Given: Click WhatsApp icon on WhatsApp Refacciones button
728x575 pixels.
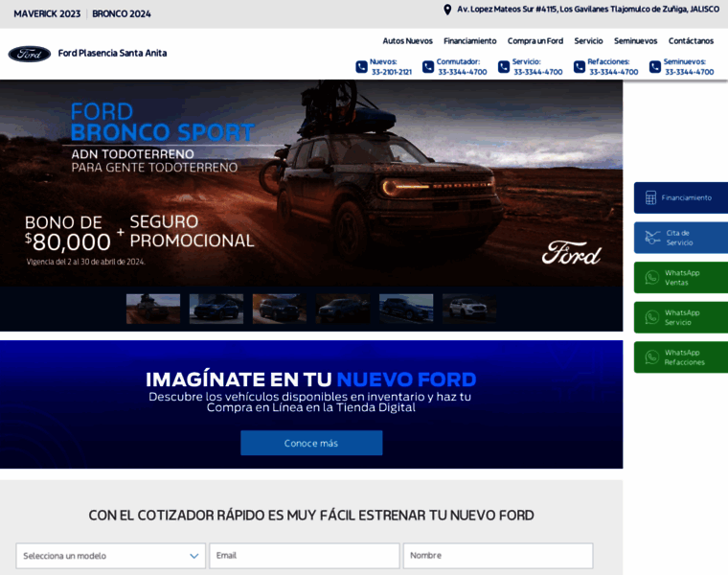Looking at the screenshot, I should [x=652, y=357].
